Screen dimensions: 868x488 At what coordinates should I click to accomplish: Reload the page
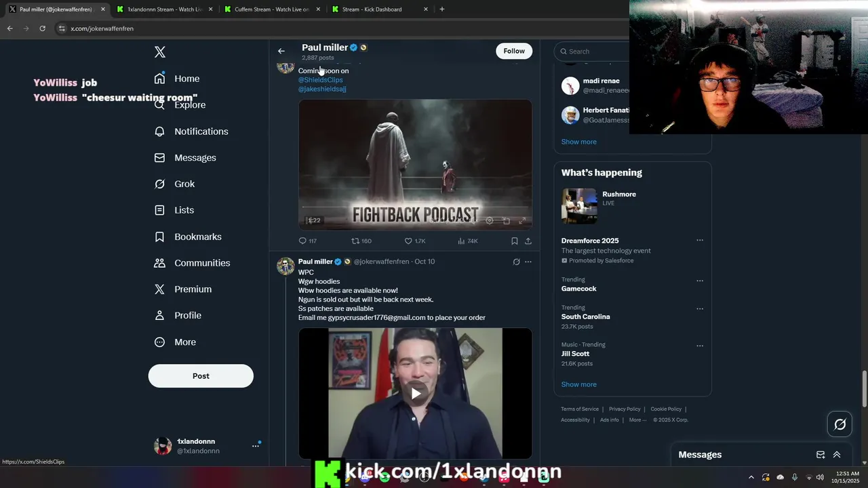click(42, 28)
